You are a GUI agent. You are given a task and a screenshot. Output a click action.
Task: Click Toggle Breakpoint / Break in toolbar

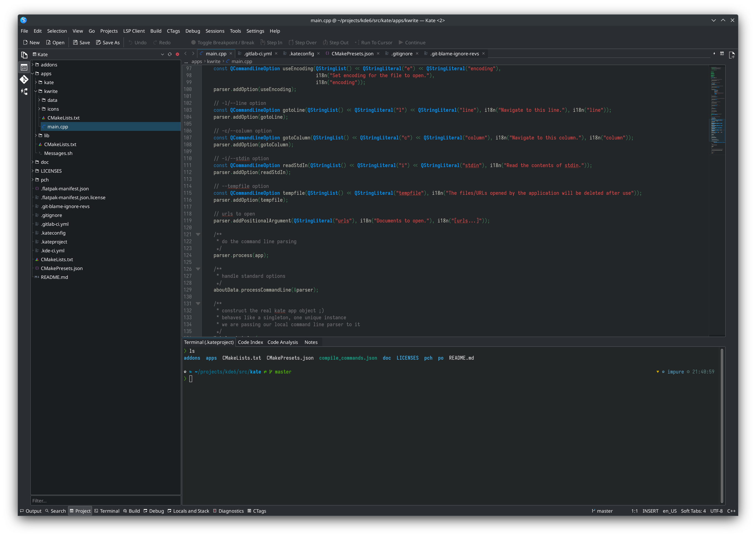point(223,43)
